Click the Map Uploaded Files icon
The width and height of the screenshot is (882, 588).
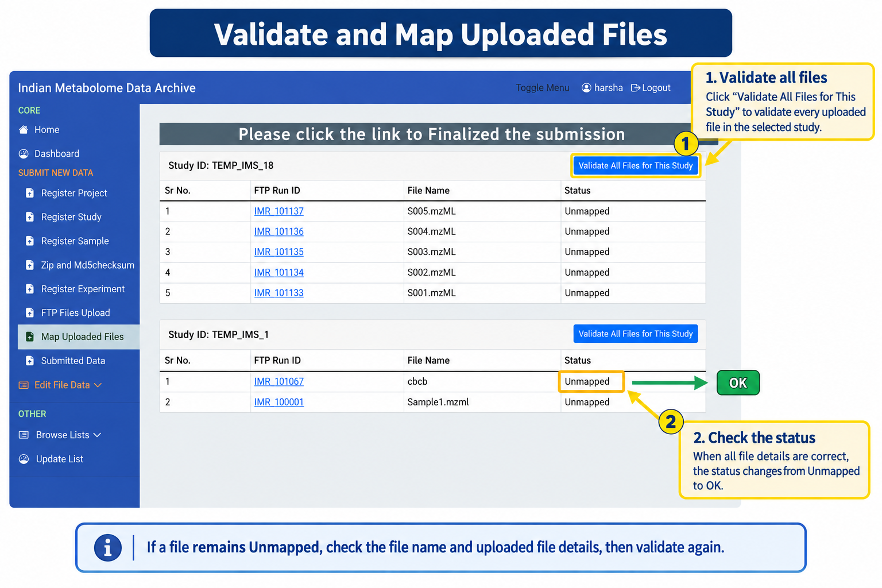tap(30, 337)
